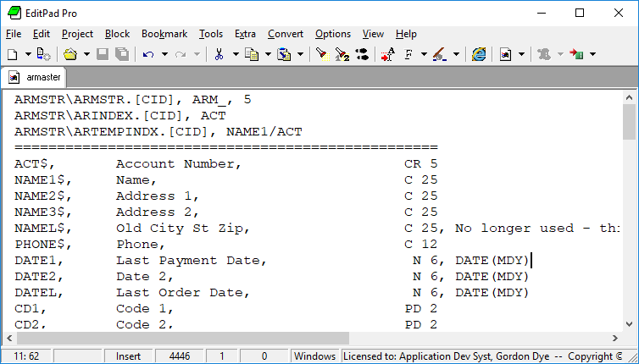
Task: Open the Convert menu
Action: click(286, 34)
